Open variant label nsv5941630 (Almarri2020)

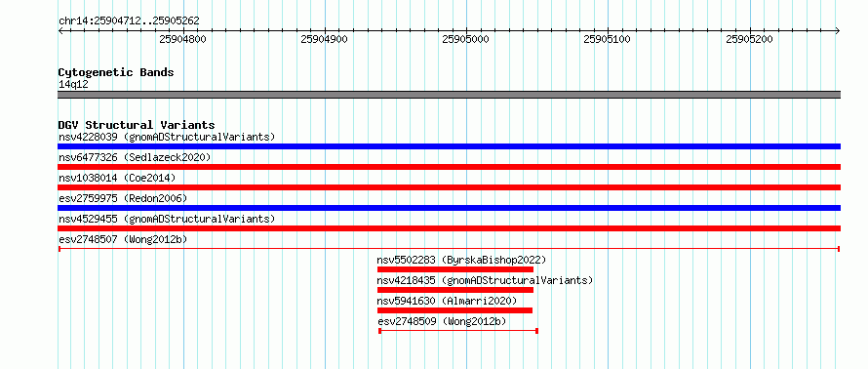[x=447, y=301]
